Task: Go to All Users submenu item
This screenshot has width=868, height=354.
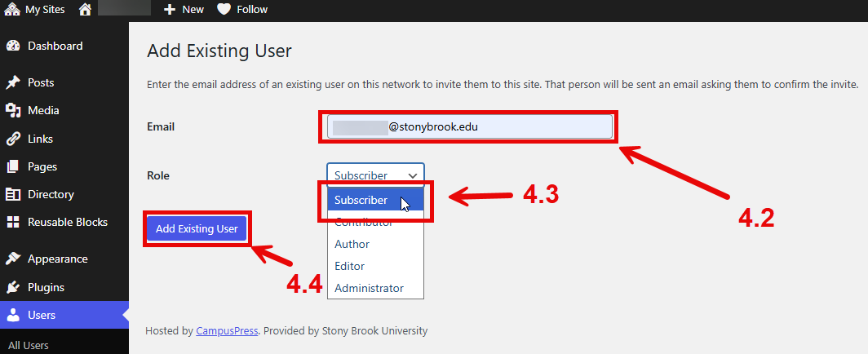Action: 29,345
